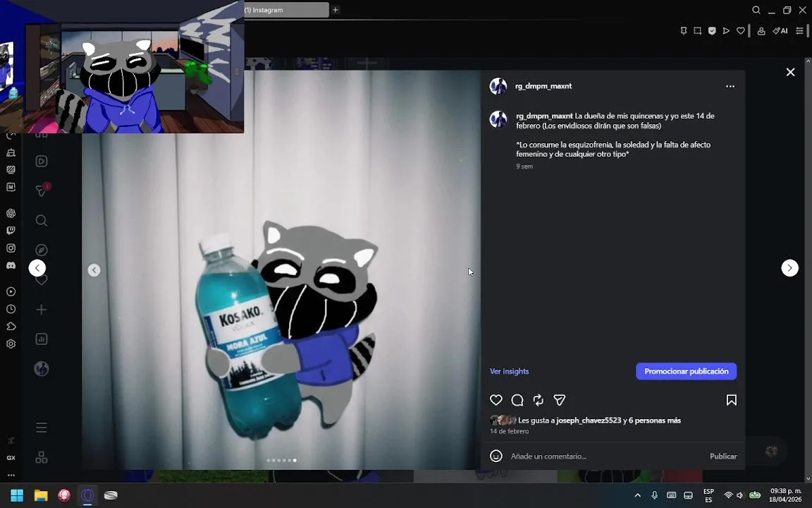Image resolution: width=812 pixels, height=508 pixels.
Task: View the 6 personas más likes list
Action: pyautogui.click(x=655, y=421)
